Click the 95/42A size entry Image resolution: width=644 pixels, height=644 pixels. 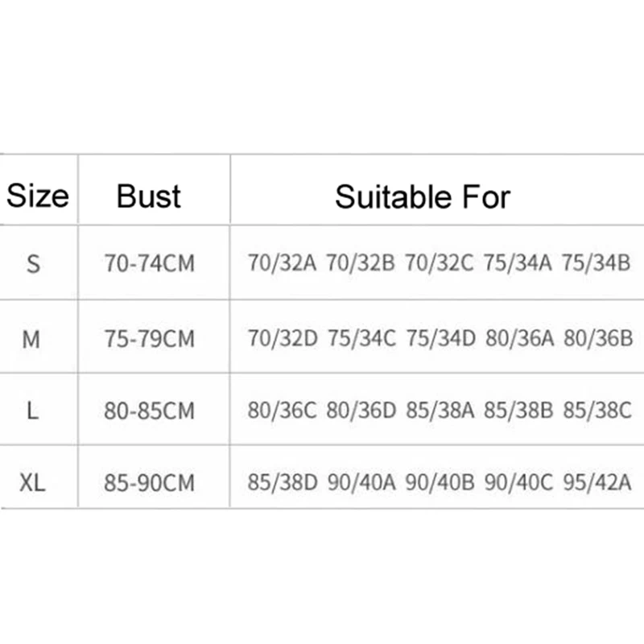point(597,482)
